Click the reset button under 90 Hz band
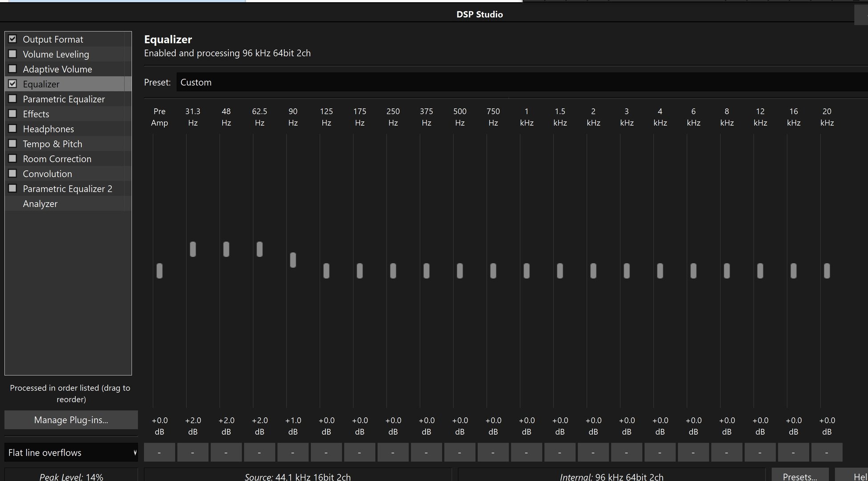Viewport: 868px width, 481px height. pos(292,452)
